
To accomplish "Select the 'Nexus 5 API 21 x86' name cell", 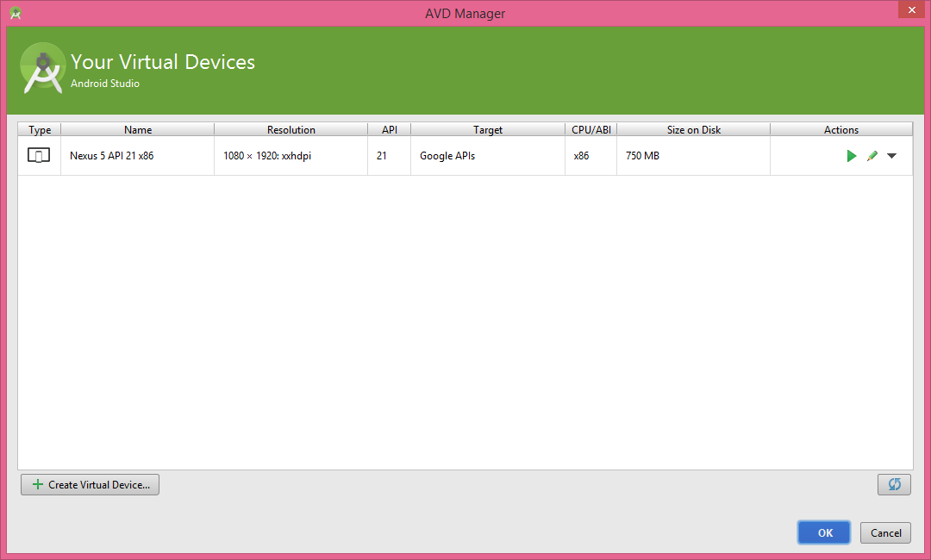I will pyautogui.click(x=138, y=155).
